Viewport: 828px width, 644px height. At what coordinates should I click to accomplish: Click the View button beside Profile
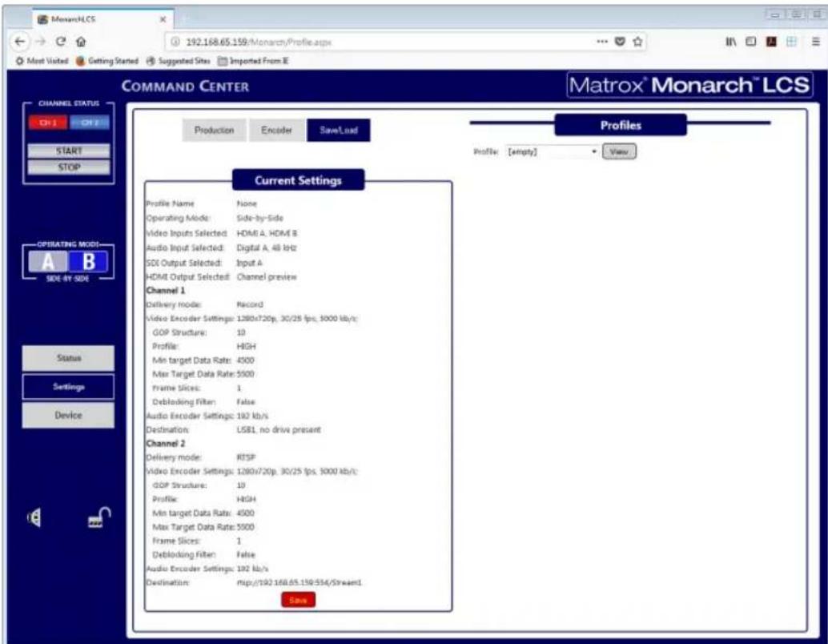[x=619, y=151]
